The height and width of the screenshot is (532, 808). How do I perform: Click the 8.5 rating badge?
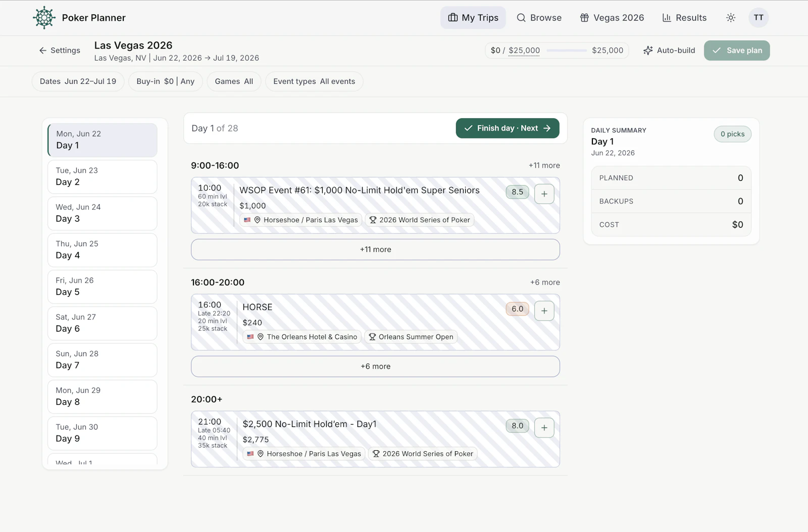coord(517,192)
